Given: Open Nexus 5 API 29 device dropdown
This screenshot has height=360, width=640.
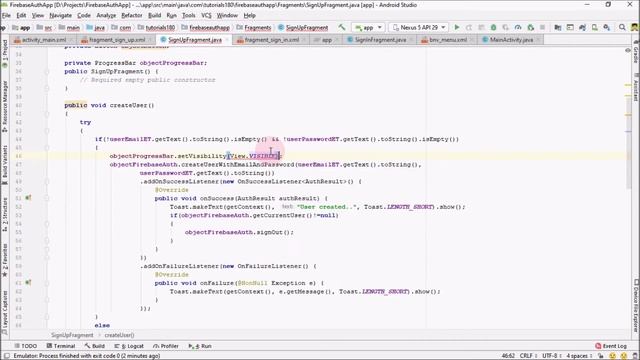Looking at the screenshot, I should (x=418, y=27).
